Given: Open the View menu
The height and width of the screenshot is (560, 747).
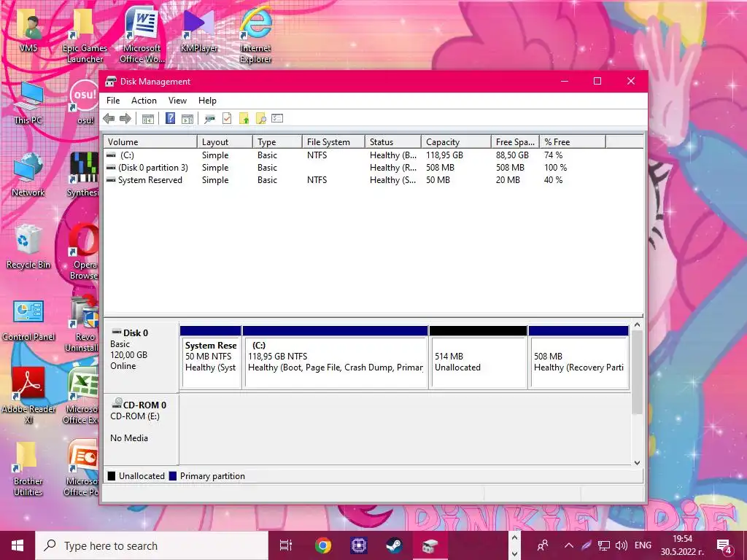Looking at the screenshot, I should [x=177, y=101].
